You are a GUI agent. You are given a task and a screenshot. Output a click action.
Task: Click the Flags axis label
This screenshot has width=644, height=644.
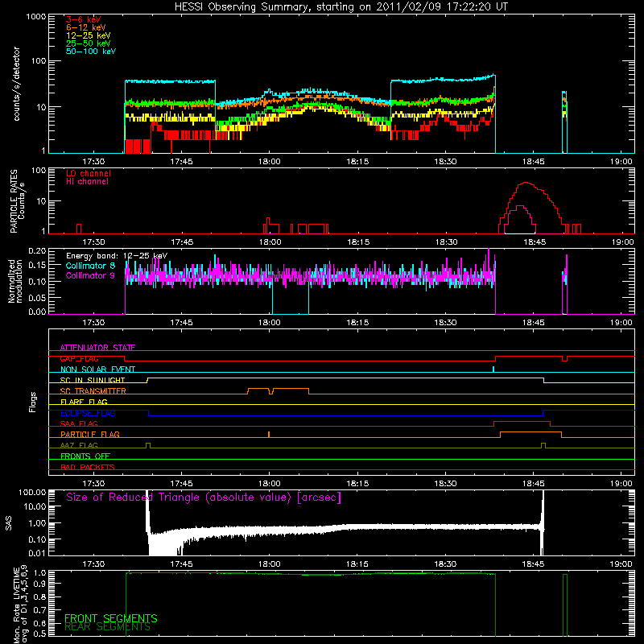tap(33, 402)
